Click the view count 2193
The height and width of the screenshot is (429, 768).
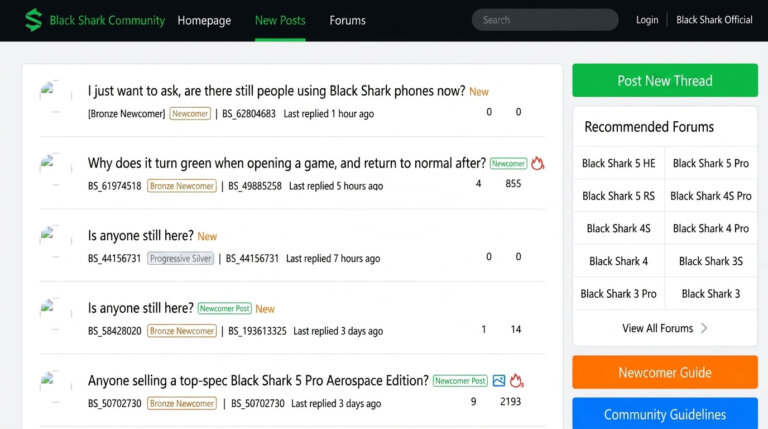[x=510, y=402]
